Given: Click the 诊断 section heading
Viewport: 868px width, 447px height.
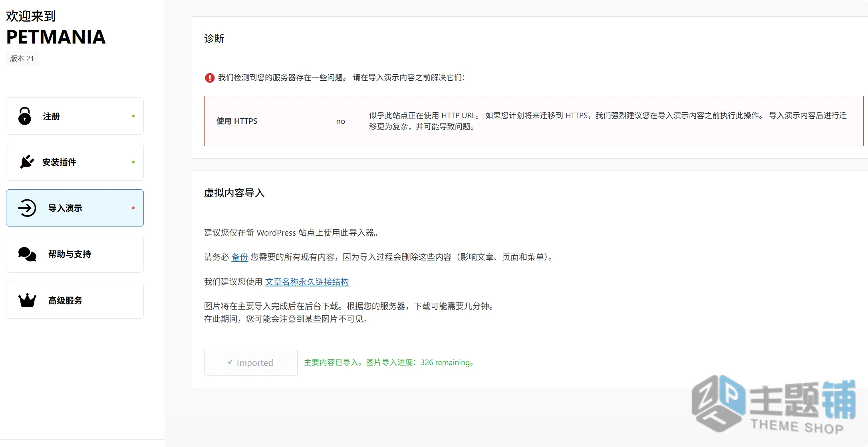Looking at the screenshot, I should [x=214, y=39].
